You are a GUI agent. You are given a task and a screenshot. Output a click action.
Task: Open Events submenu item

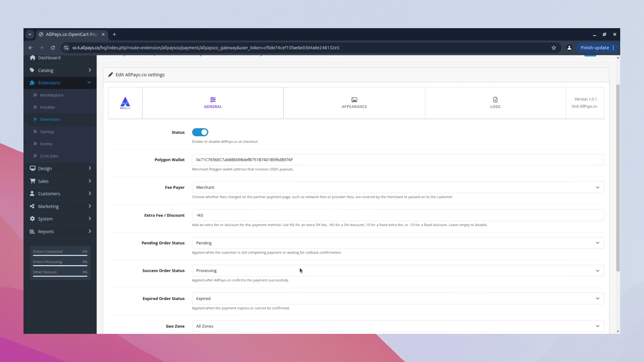[46, 144]
